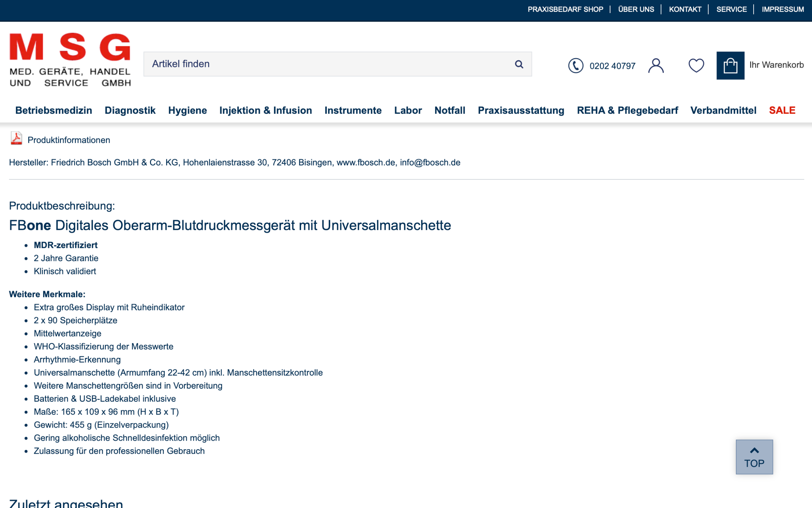Open the wishlist heart icon
The width and height of the screenshot is (812, 508).
pos(696,65)
